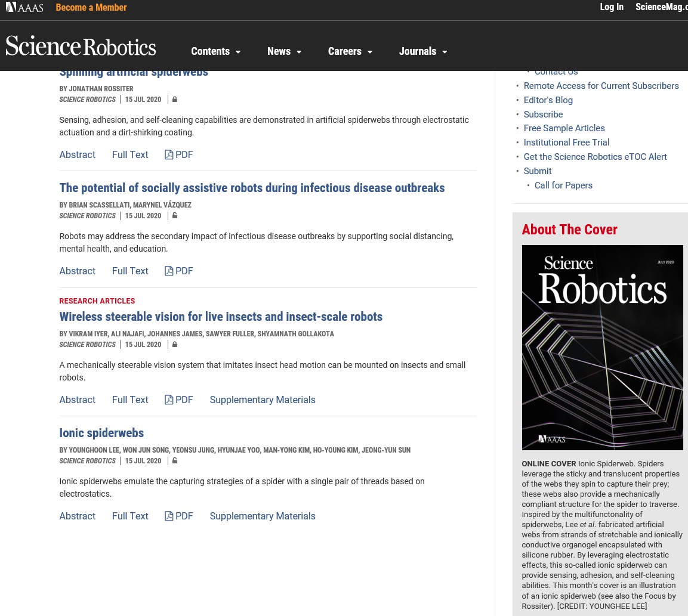Click the Science Robotics masthead logo
Screen dimensions: 688x616
[81, 45]
